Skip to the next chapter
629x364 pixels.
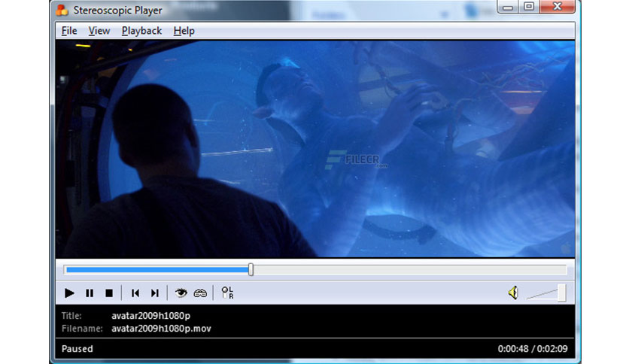pos(155,293)
